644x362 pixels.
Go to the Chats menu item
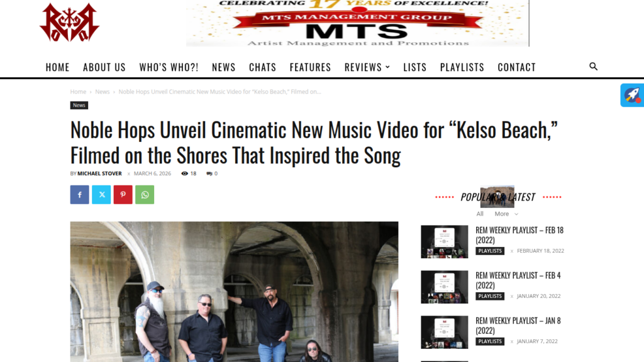pos(262,67)
